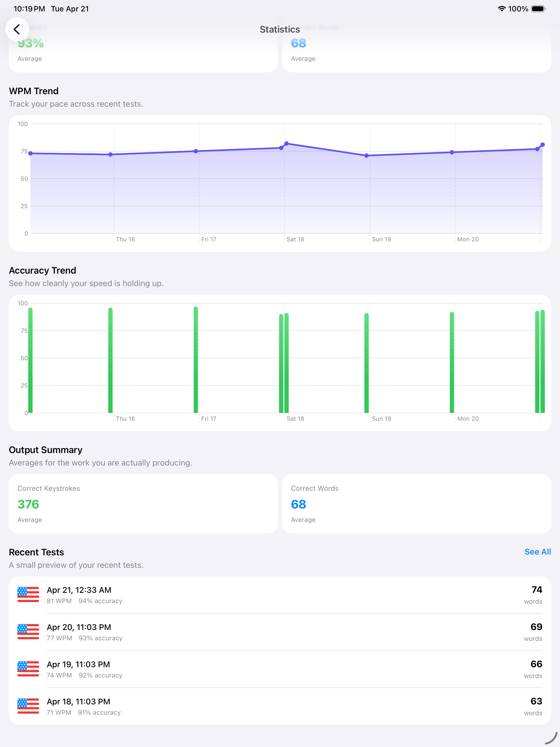The image size is (560, 747).
Task: Click the US flag icon for Apr 21 test
Action: pyautogui.click(x=28, y=595)
